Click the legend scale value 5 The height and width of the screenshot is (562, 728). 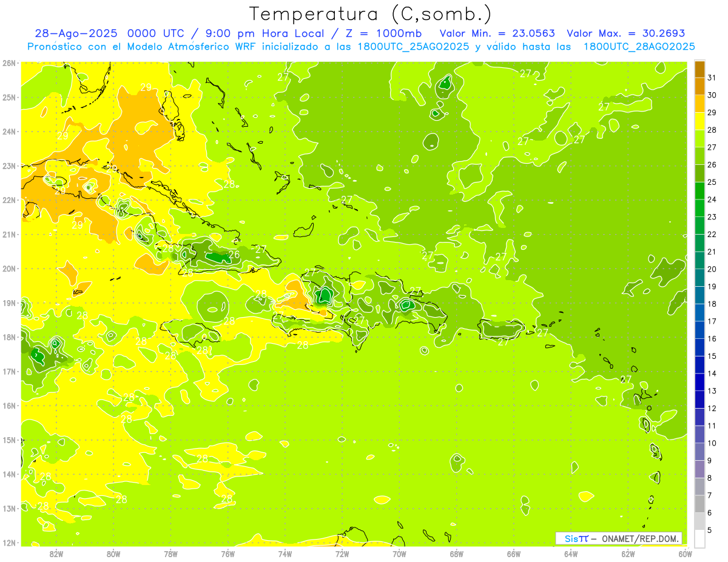(x=710, y=530)
